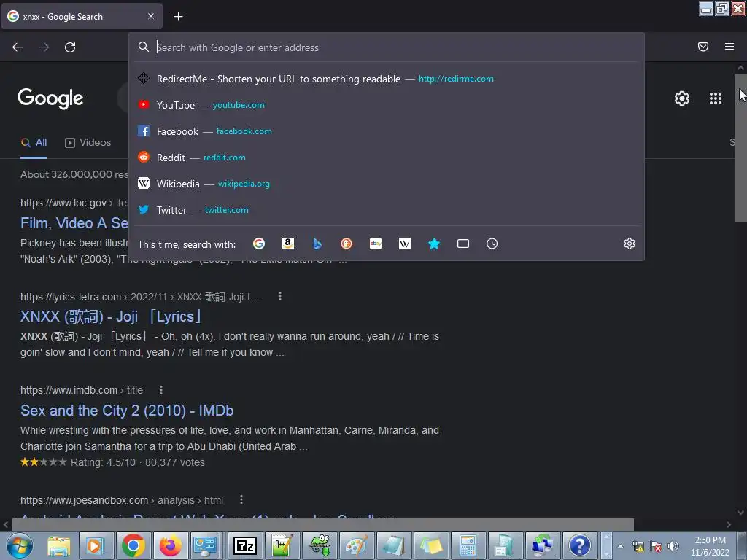Search bookmarks with the star icon
This screenshot has width=747, height=560.
[433, 244]
